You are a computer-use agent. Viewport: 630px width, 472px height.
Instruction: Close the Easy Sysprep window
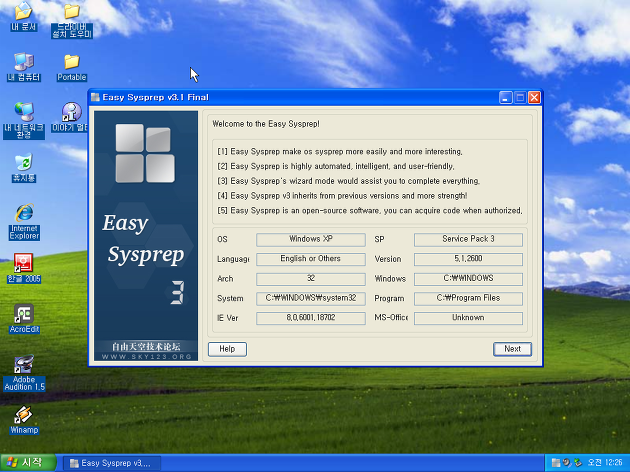pyautogui.click(x=534, y=98)
